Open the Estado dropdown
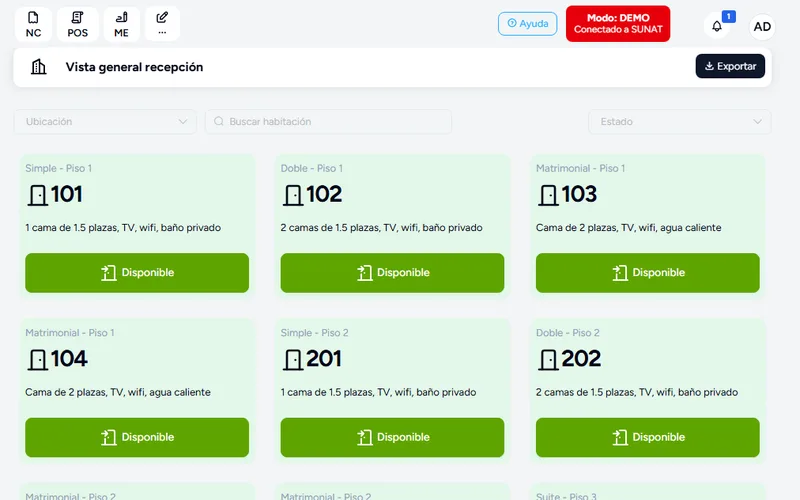 (x=680, y=121)
